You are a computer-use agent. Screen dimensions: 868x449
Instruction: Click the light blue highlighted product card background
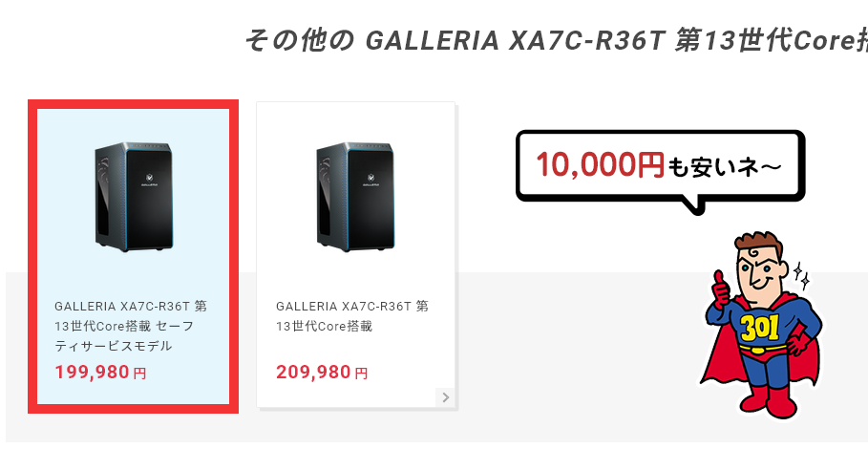point(134,256)
